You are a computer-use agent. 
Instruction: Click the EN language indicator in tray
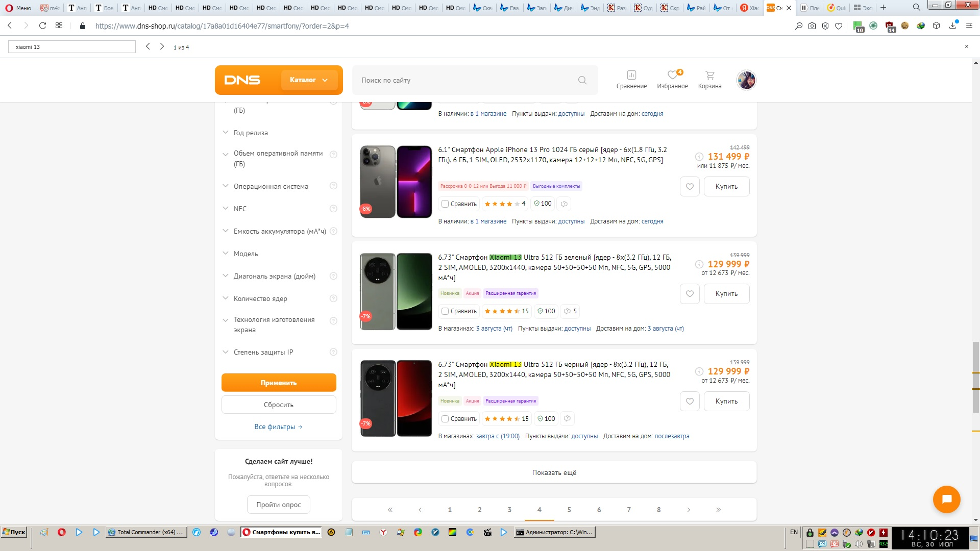pyautogui.click(x=794, y=532)
